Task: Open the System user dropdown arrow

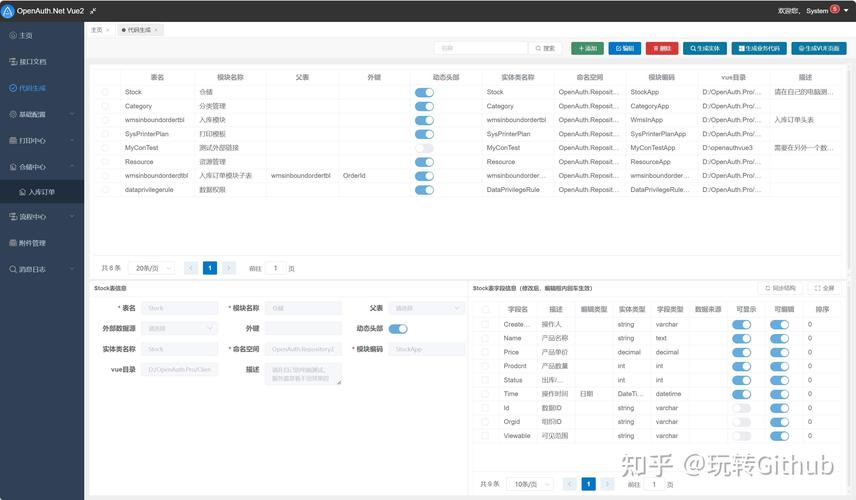Action: [x=846, y=10]
